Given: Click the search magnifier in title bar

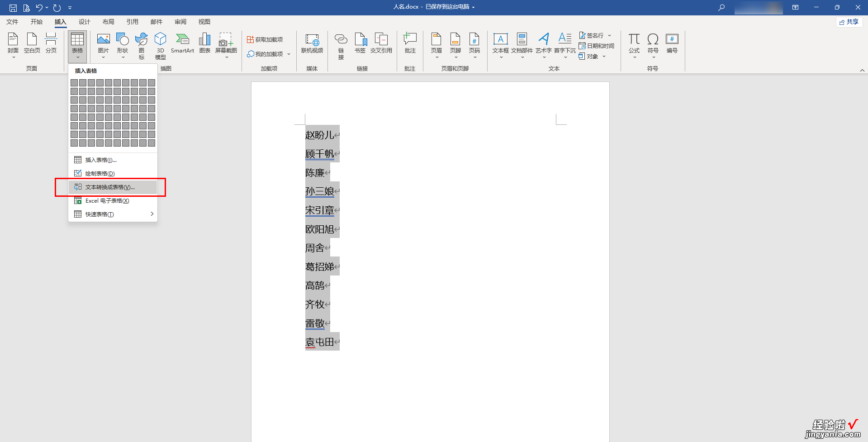Looking at the screenshot, I should [x=721, y=7].
